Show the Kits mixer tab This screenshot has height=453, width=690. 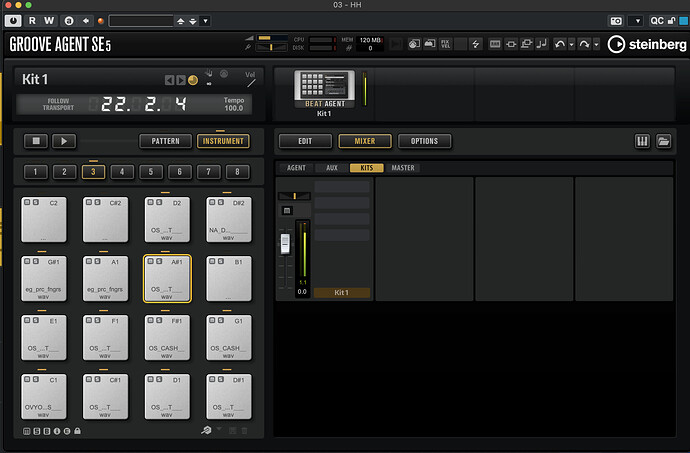[x=367, y=168]
